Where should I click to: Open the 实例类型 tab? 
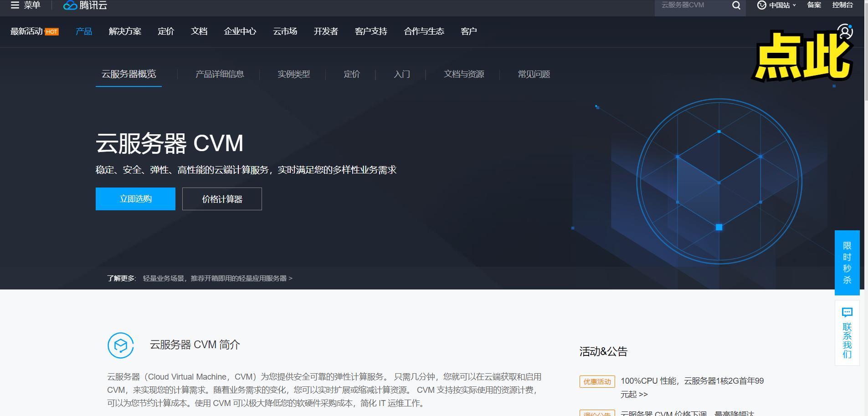[x=294, y=74]
